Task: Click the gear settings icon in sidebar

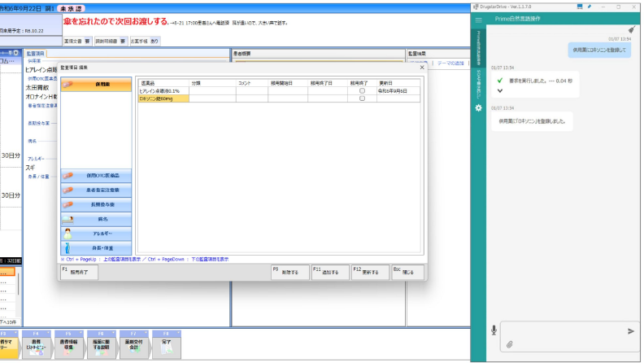Action: click(479, 108)
